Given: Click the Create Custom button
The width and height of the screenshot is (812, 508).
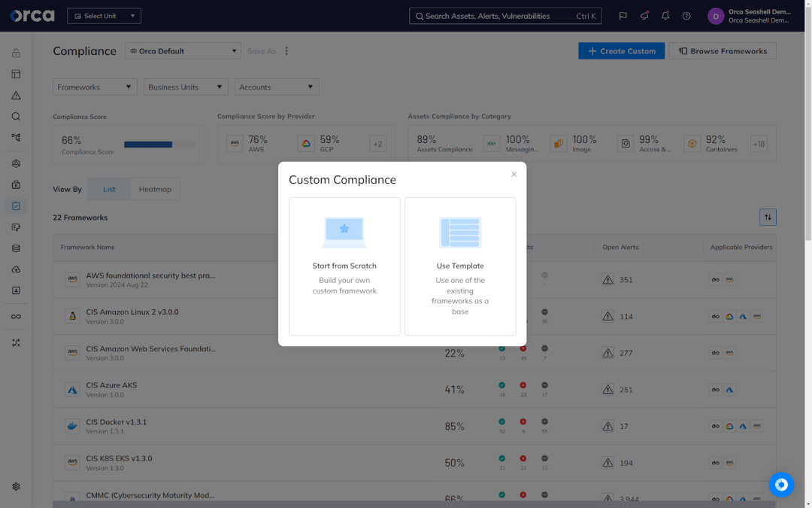Looking at the screenshot, I should pyautogui.click(x=621, y=51).
